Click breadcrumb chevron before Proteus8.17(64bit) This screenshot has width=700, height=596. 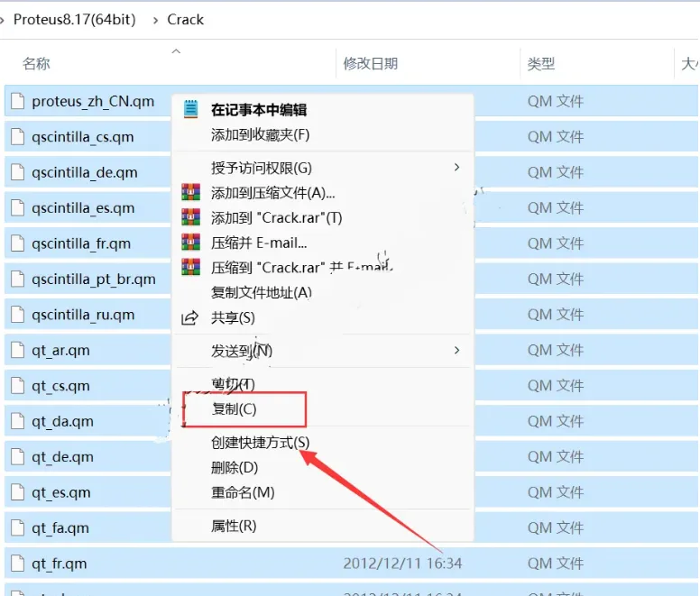(2, 20)
